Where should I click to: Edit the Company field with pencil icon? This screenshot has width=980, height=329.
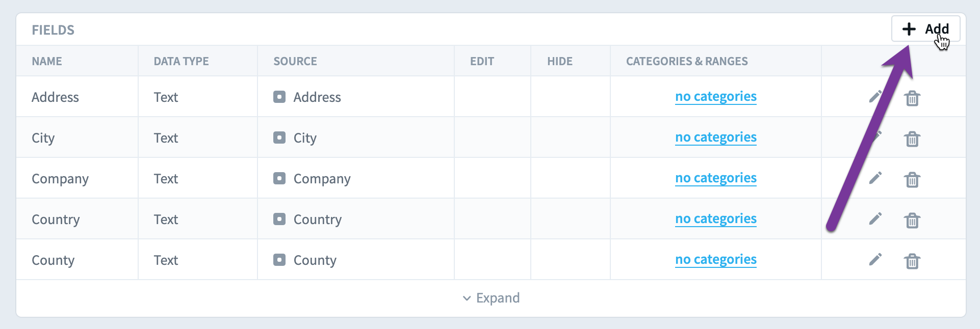[875, 178]
